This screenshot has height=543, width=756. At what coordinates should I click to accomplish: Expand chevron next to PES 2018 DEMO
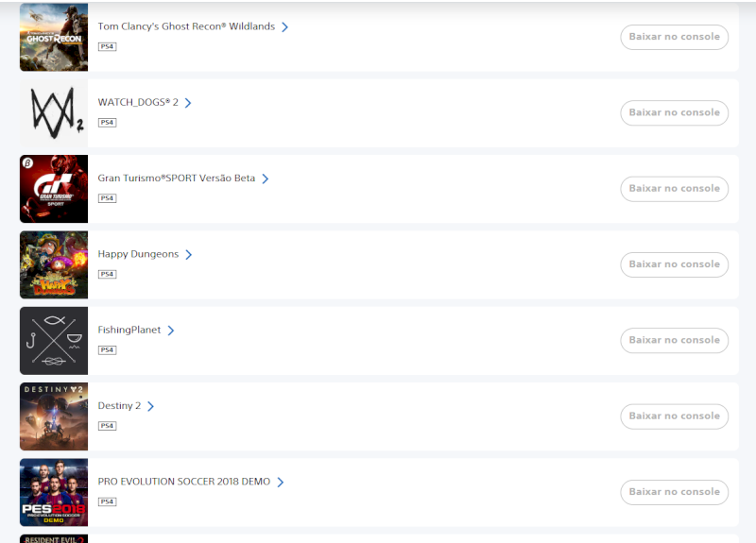(x=280, y=483)
